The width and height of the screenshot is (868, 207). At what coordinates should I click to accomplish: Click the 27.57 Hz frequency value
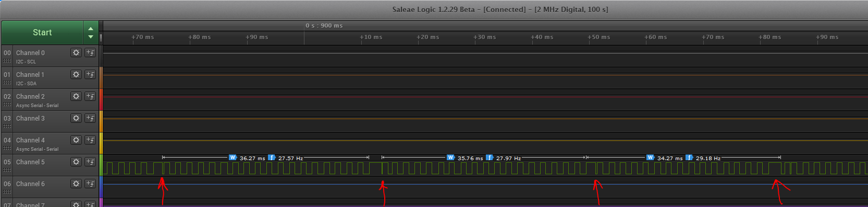pyautogui.click(x=290, y=158)
